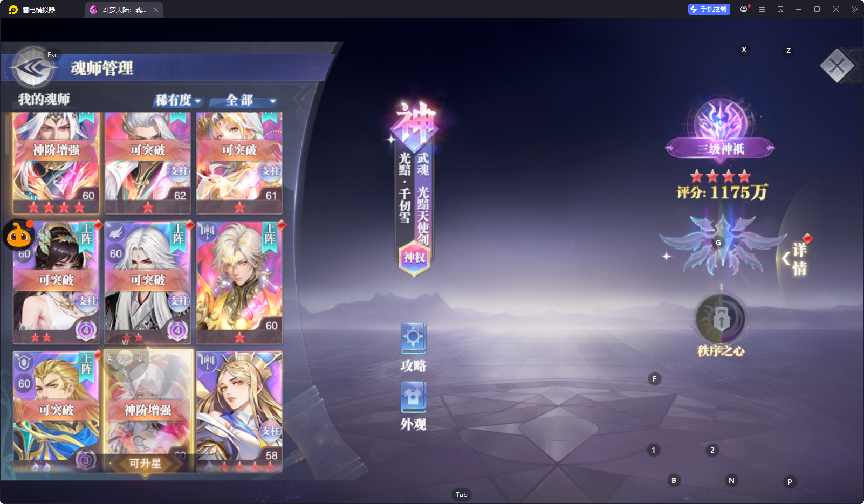Click the key mapping marker labeled 2
Image resolution: width=864 pixels, height=504 pixels.
click(x=712, y=450)
